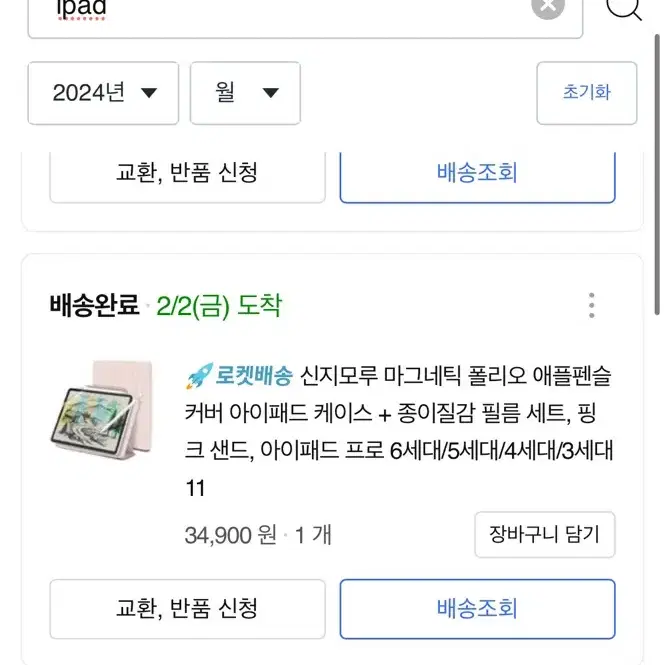The width and height of the screenshot is (665, 665).
Task: Add the iPad case to cart with 장바구니 담기
Action: (545, 534)
